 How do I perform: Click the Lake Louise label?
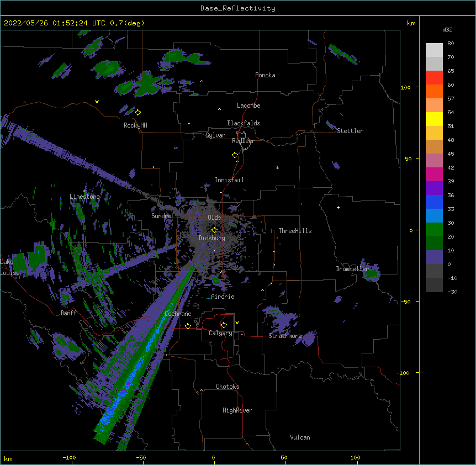click(9, 267)
